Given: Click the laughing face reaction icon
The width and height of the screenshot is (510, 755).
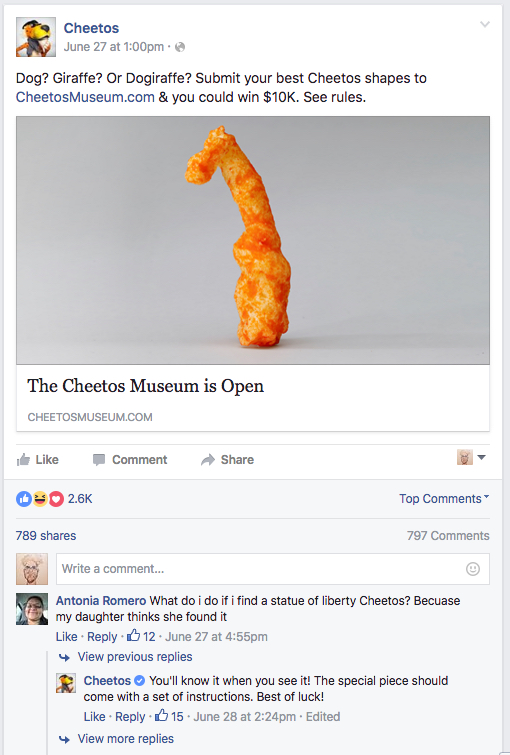Looking at the screenshot, I should (x=40, y=499).
